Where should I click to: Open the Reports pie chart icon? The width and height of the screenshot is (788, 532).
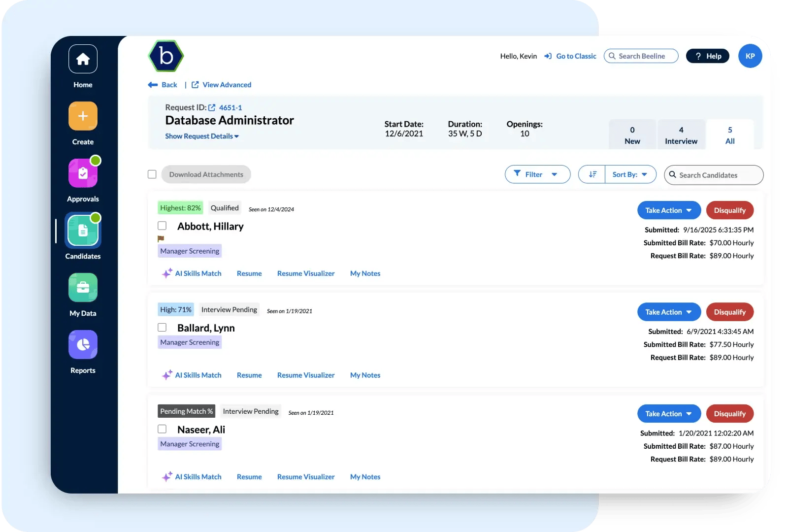tap(83, 345)
